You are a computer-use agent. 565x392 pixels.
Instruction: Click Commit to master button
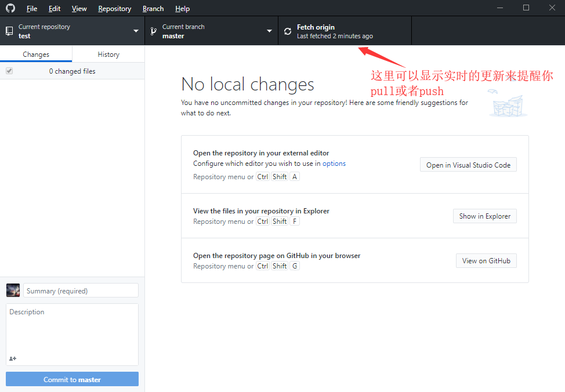(x=72, y=379)
